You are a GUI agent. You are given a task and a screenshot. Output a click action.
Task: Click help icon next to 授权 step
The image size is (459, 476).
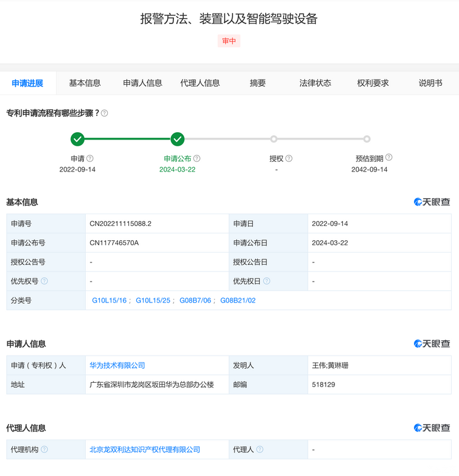[289, 159]
